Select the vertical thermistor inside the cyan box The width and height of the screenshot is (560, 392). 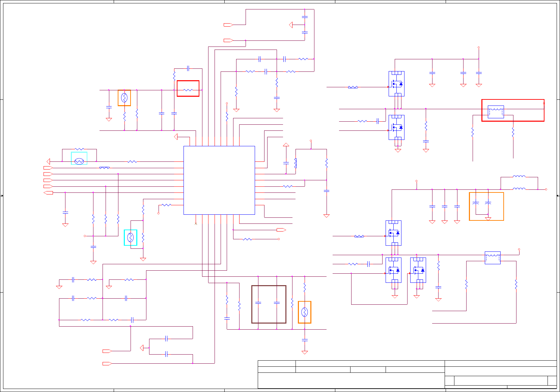(x=130, y=238)
